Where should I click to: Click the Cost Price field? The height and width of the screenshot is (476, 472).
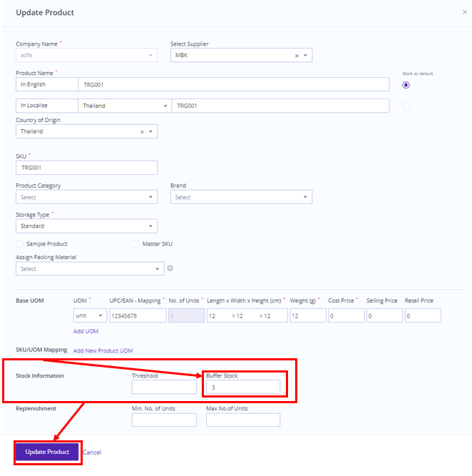[x=346, y=315]
